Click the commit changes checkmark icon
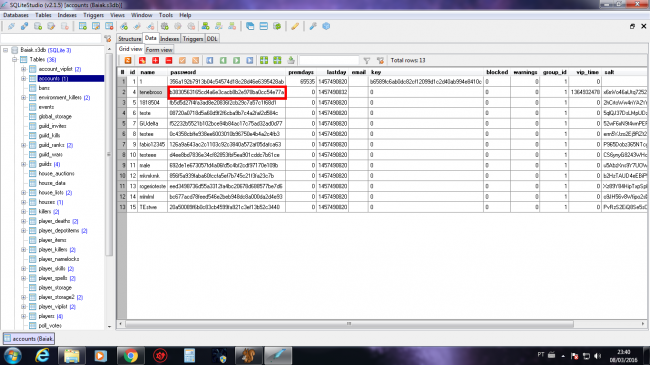 click(182, 61)
